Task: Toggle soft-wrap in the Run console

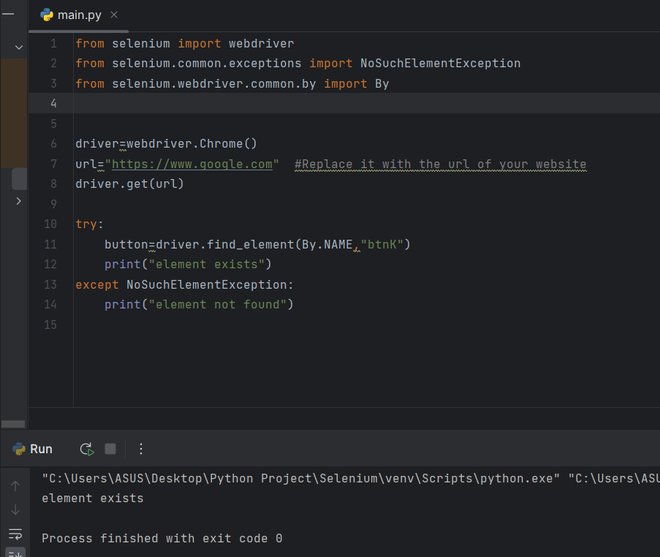Action: 15,534
